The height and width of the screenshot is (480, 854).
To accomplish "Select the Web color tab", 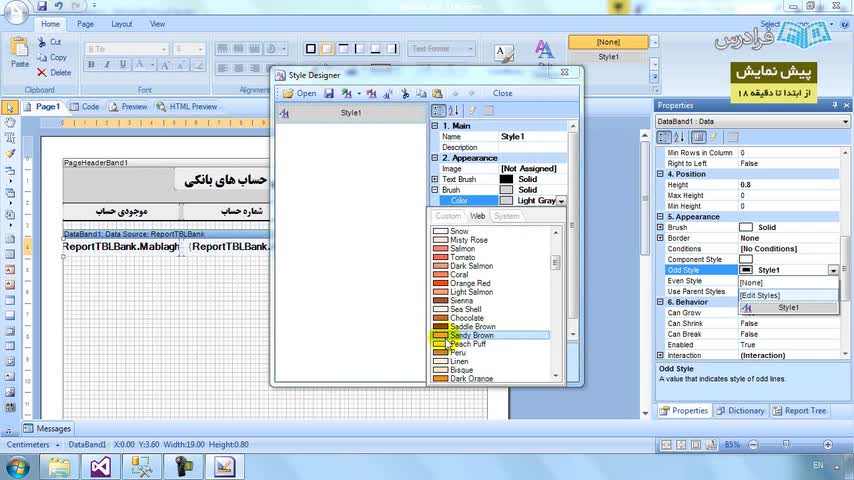I will pos(478,216).
